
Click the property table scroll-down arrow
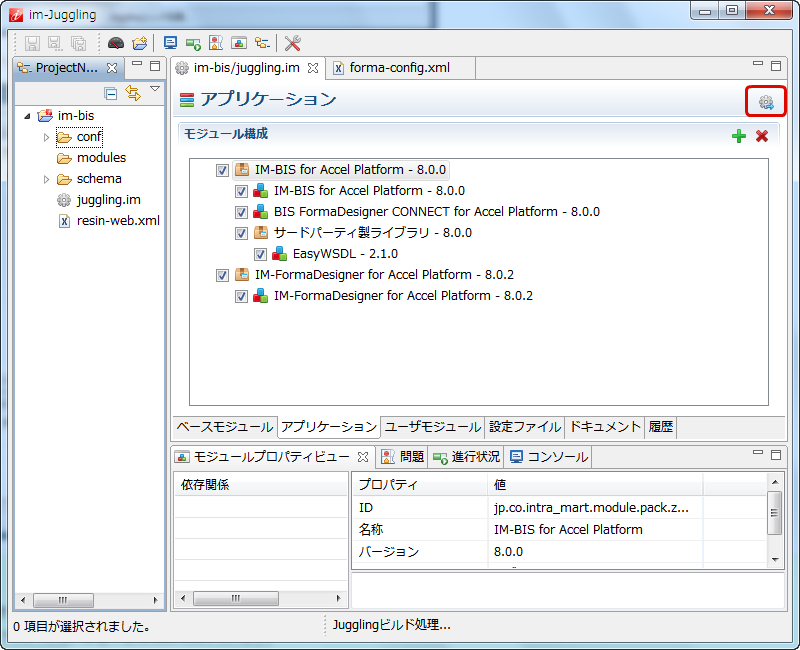pos(775,560)
